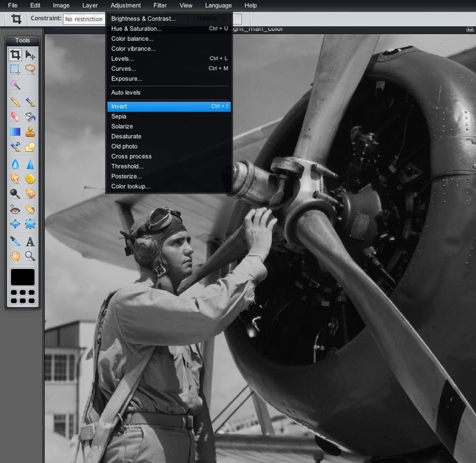Pick the Lasso tool

pyautogui.click(x=31, y=69)
